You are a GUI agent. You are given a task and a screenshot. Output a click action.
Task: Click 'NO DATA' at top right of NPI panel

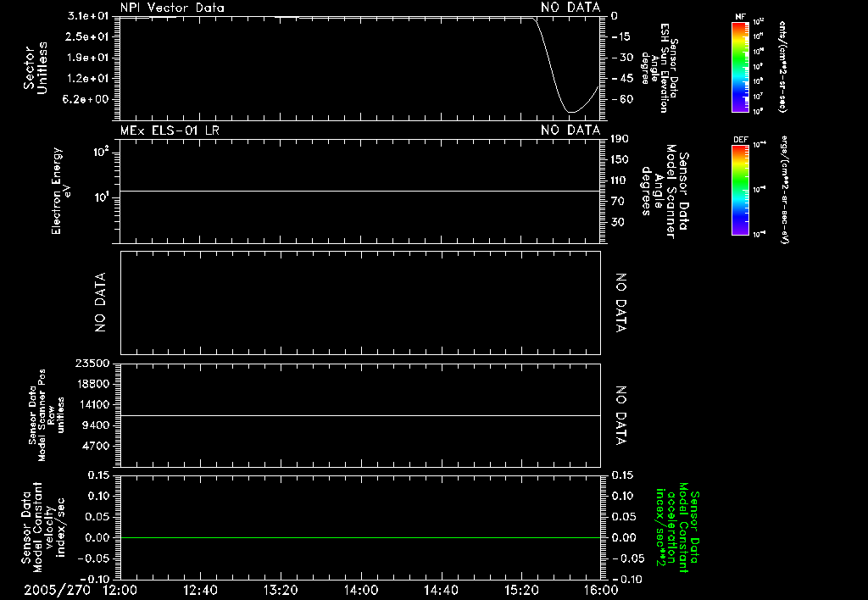570,8
